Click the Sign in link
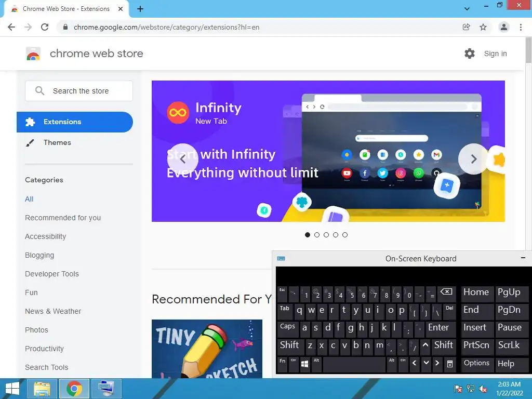Image resolution: width=532 pixels, height=399 pixels. point(495,54)
